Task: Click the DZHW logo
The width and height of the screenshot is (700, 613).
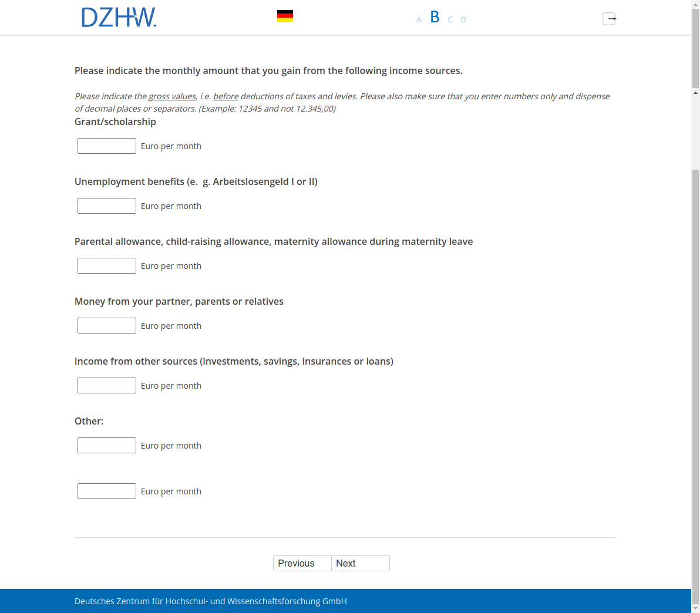Action: tap(119, 18)
